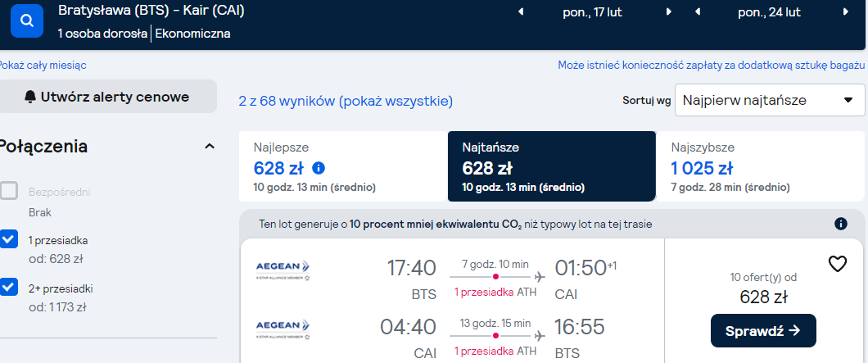Image resolution: width=868 pixels, height=363 pixels.
Task: Click Utwórz alerty cenowe button
Action: pyautogui.click(x=106, y=97)
